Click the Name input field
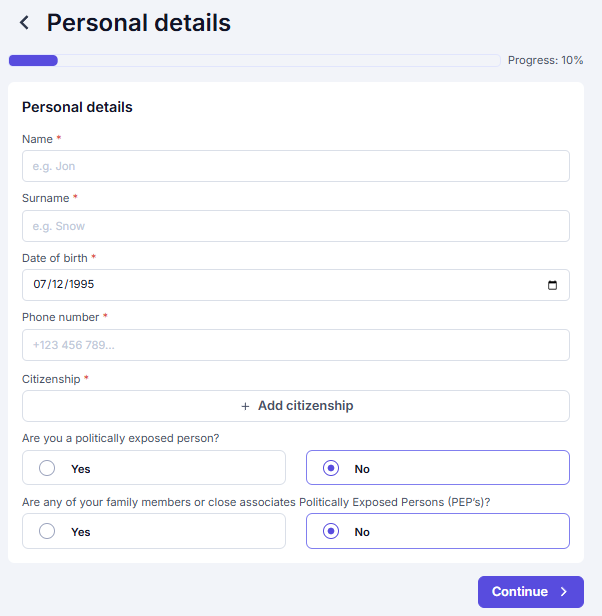The image size is (602, 616). tap(295, 166)
